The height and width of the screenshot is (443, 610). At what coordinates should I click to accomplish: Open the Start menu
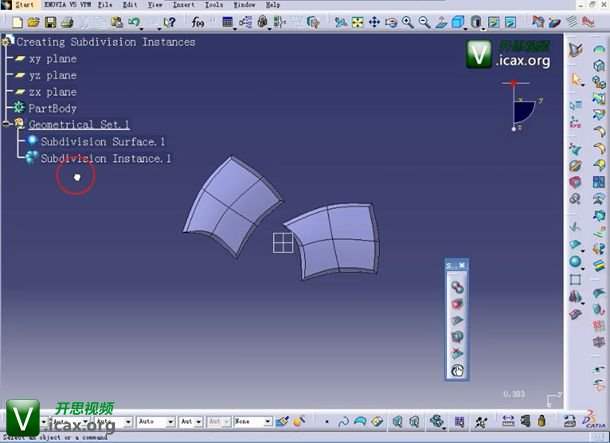(x=23, y=5)
